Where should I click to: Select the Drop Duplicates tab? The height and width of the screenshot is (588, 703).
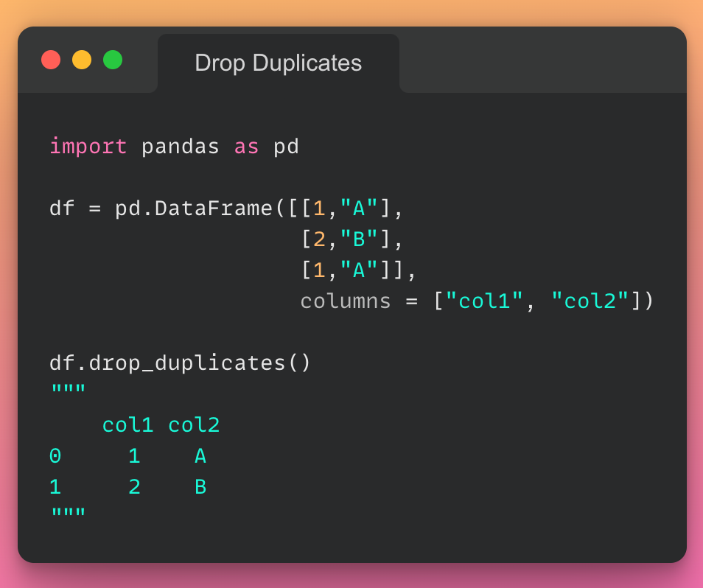279,63
